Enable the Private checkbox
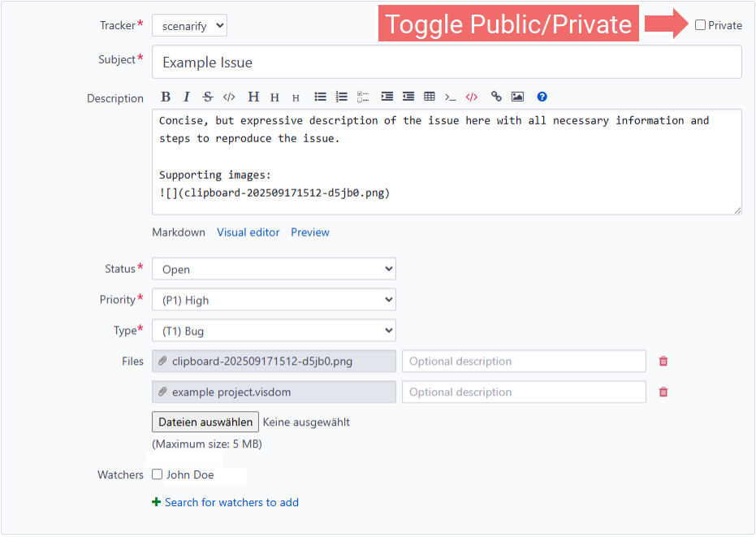This screenshot has width=756, height=537. tap(700, 25)
